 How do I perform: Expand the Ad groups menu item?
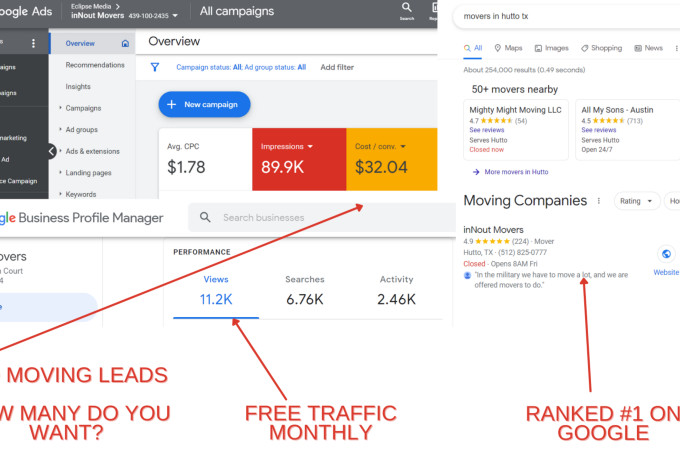61,129
